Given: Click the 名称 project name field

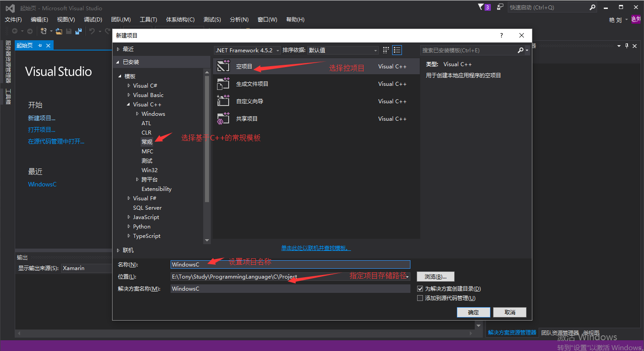Looking at the screenshot, I should coord(290,264).
